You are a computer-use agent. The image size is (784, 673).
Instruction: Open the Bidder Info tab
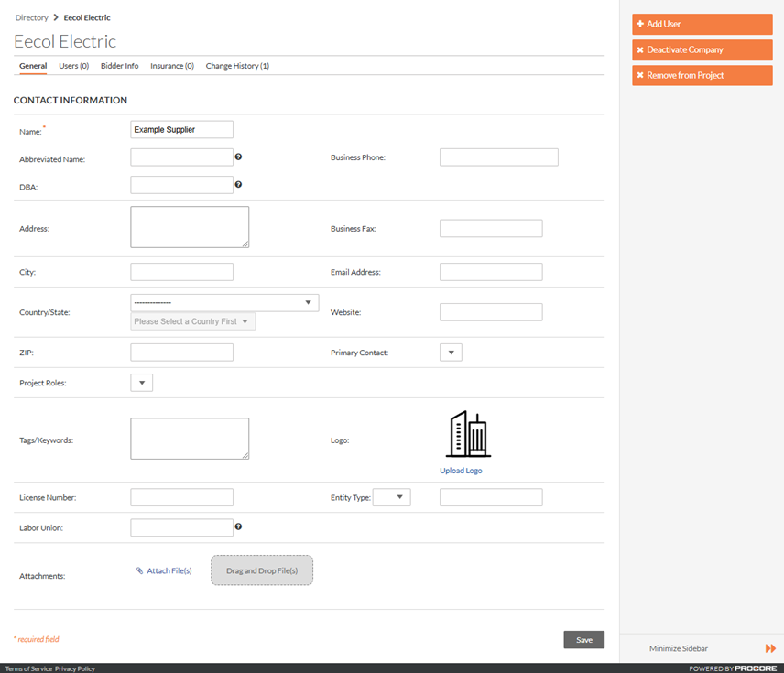(119, 66)
